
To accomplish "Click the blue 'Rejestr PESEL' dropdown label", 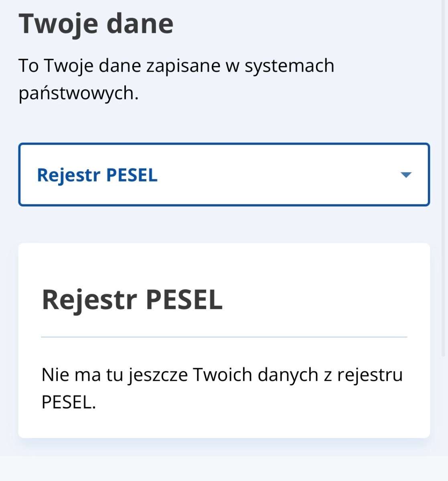I will pyautogui.click(x=97, y=175).
